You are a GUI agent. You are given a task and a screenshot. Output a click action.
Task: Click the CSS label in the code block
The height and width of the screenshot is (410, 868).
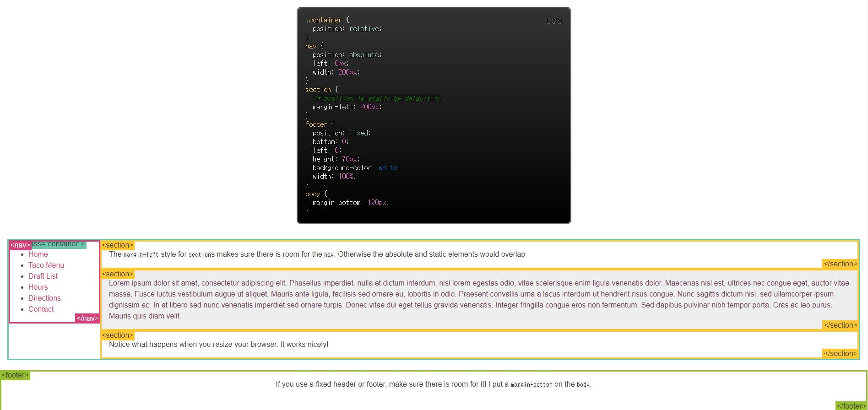click(x=554, y=21)
